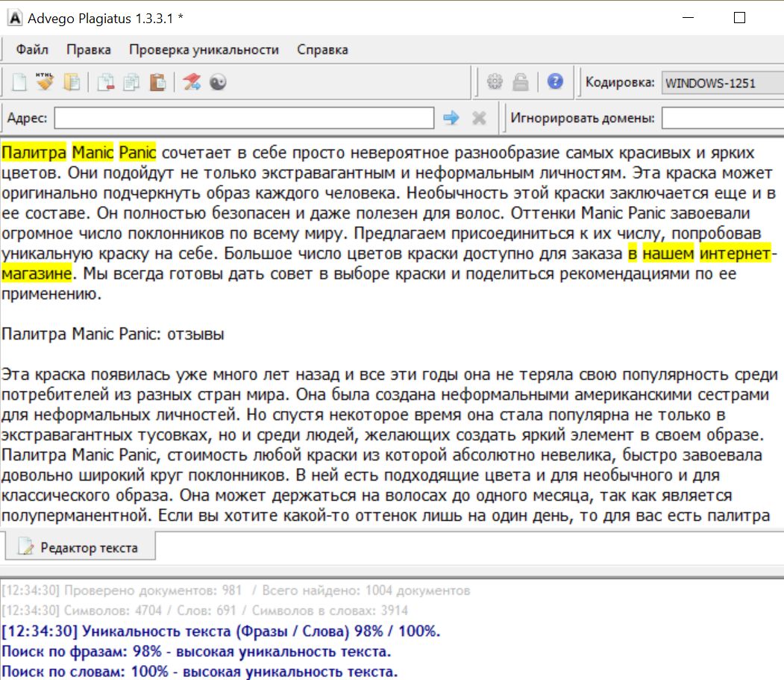
Task: Click the highlighted word магазине
Action: 37,274
